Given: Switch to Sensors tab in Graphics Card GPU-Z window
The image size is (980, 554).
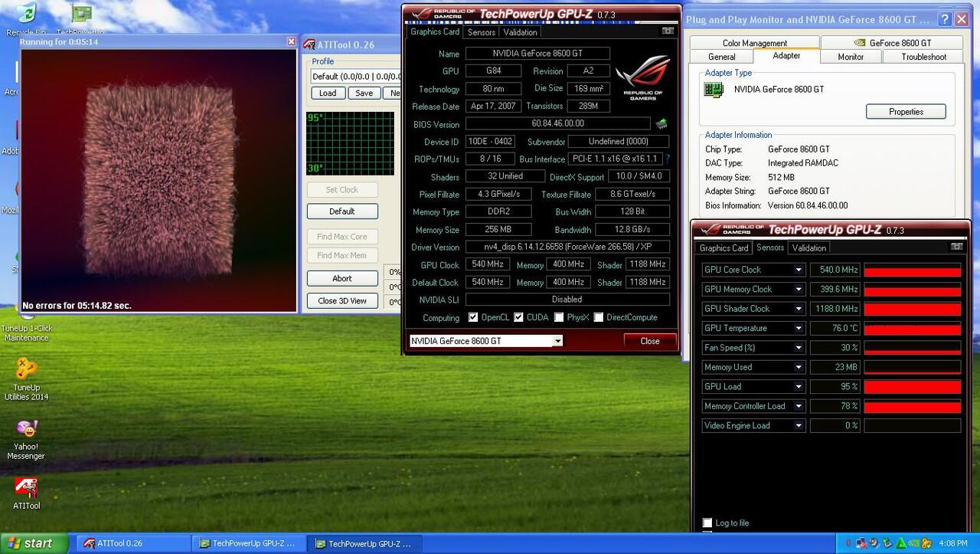Looking at the screenshot, I should click(x=482, y=32).
